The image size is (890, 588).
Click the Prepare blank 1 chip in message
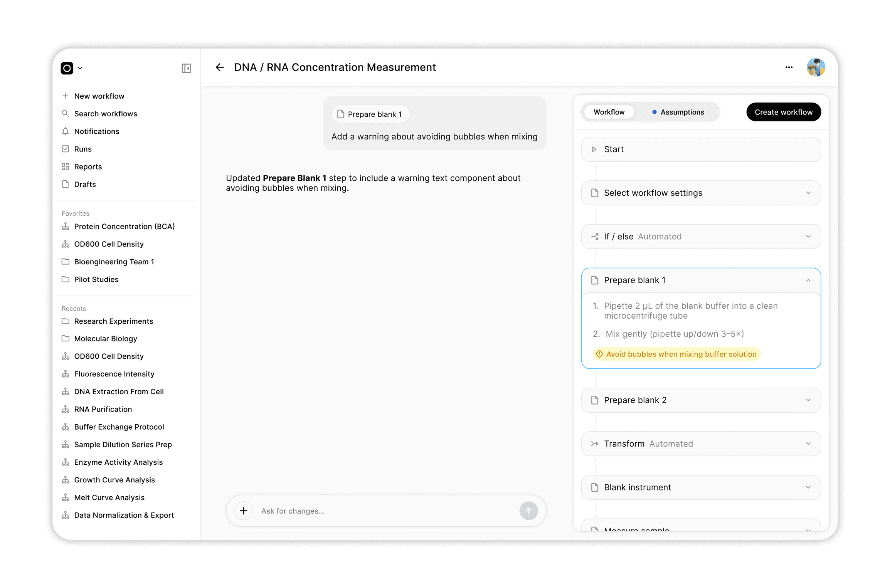370,114
